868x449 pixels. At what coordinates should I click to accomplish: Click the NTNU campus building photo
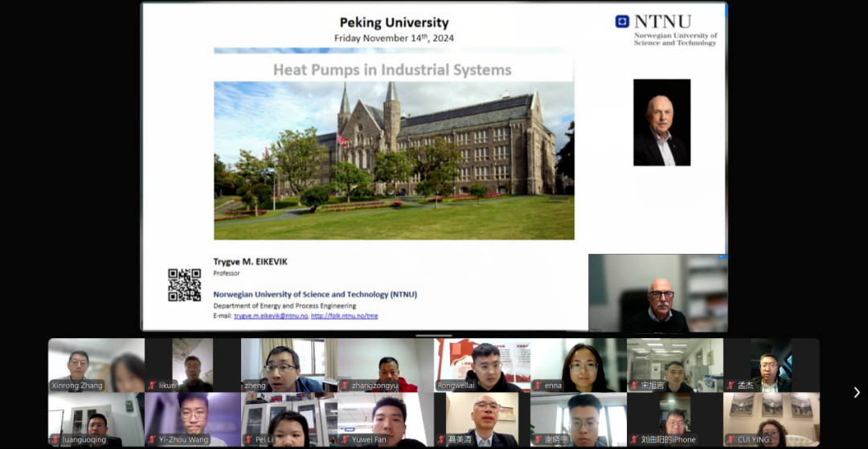394,161
